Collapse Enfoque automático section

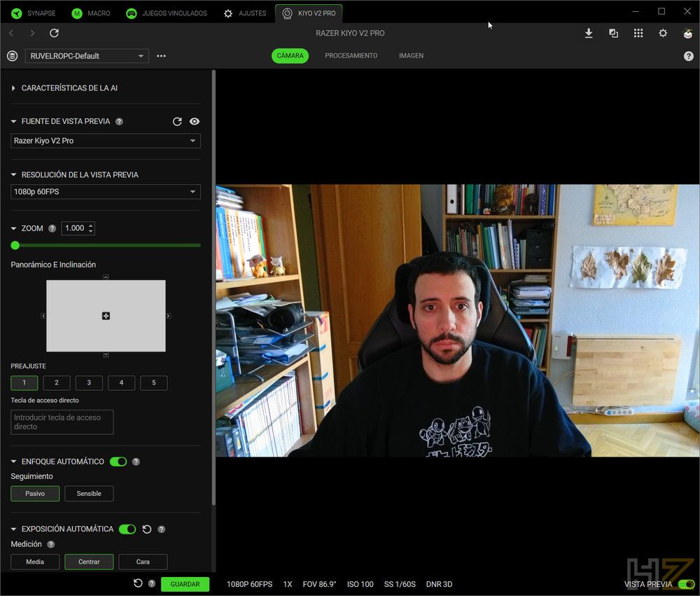click(x=13, y=462)
